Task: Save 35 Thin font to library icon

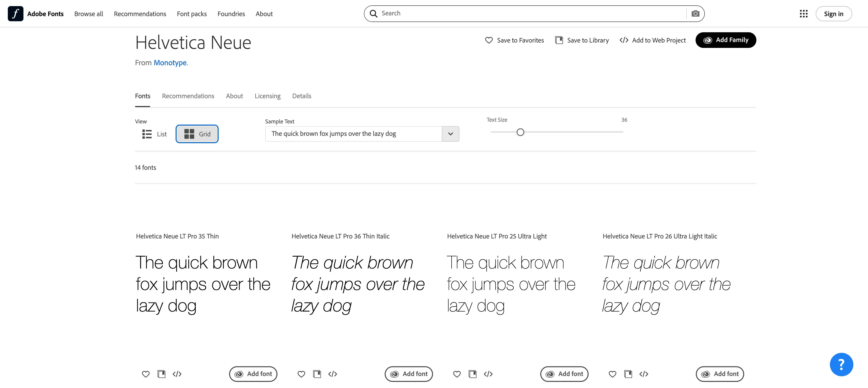Action: 161,374
